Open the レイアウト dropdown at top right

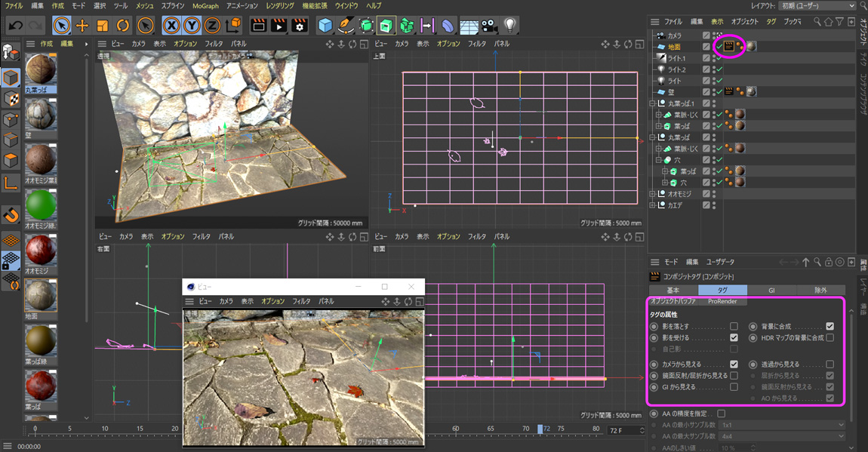[x=818, y=6]
